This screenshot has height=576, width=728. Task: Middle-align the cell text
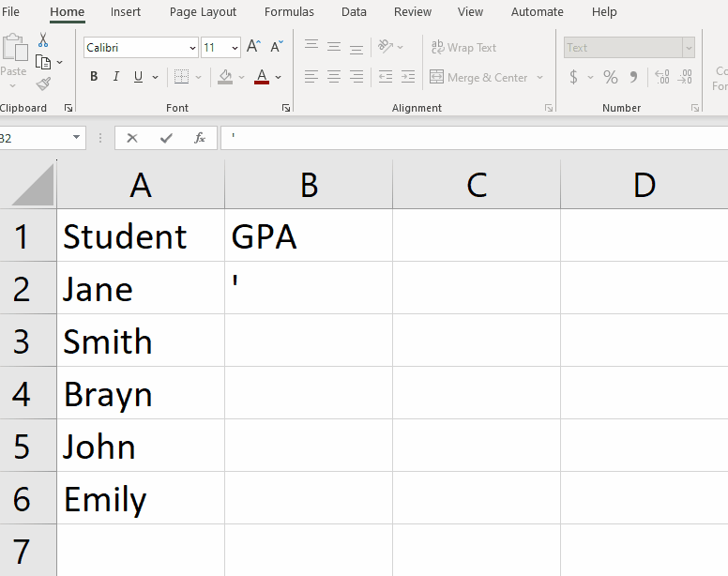point(334,46)
